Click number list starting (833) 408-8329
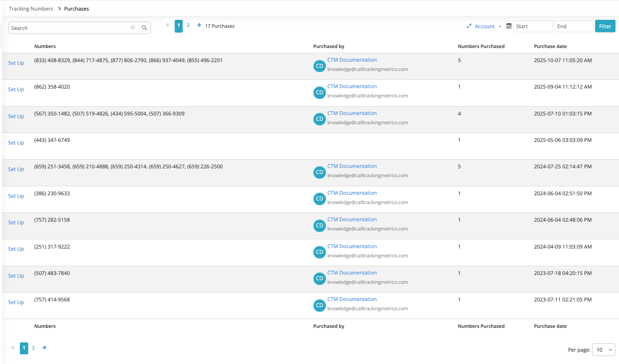 point(128,60)
